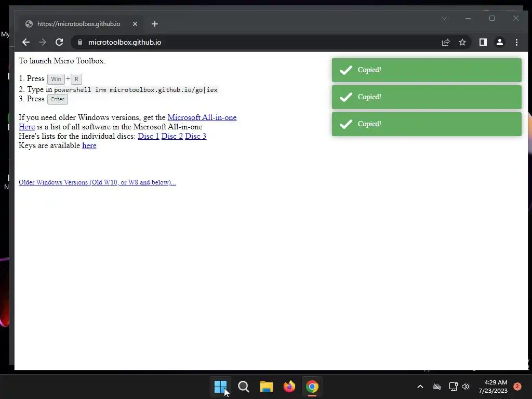
Task: Maximize the Chrome window
Action: click(492, 18)
